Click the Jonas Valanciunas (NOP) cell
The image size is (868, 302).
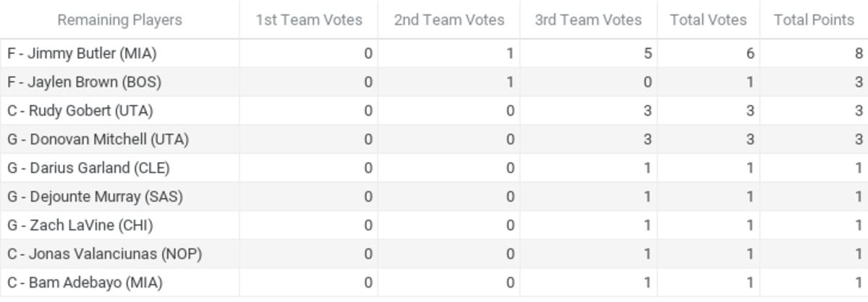(104, 254)
